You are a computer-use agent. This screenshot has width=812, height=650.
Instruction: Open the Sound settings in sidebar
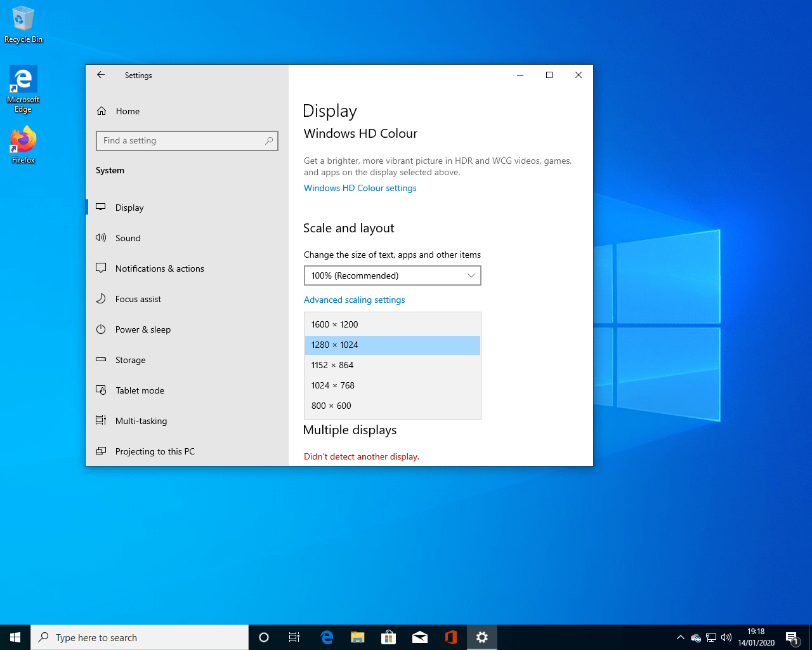point(128,238)
